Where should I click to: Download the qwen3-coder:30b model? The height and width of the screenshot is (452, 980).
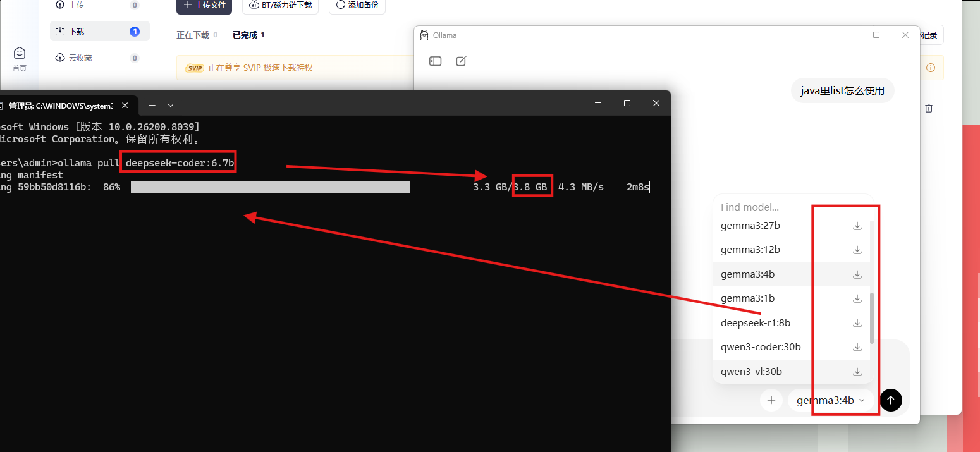(857, 347)
